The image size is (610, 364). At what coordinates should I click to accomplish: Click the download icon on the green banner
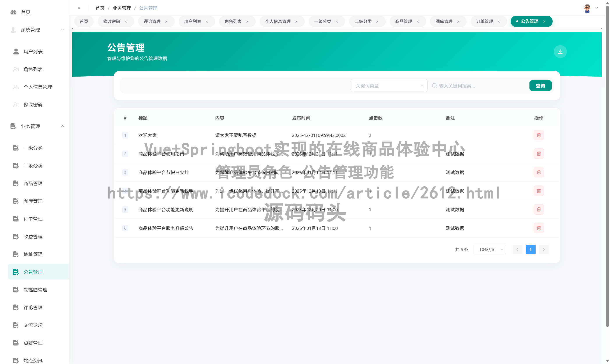(560, 51)
